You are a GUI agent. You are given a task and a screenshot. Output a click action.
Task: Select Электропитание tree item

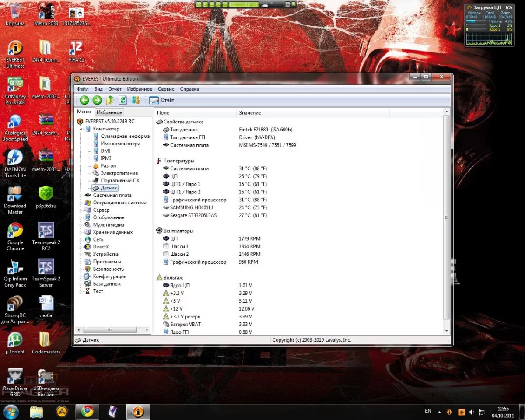[x=119, y=173]
